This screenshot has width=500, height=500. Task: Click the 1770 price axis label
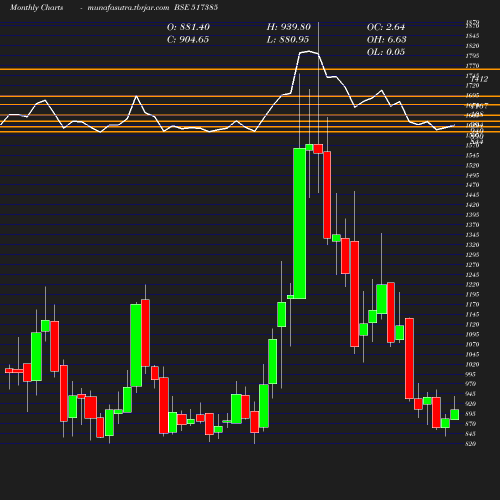(x=472, y=66)
